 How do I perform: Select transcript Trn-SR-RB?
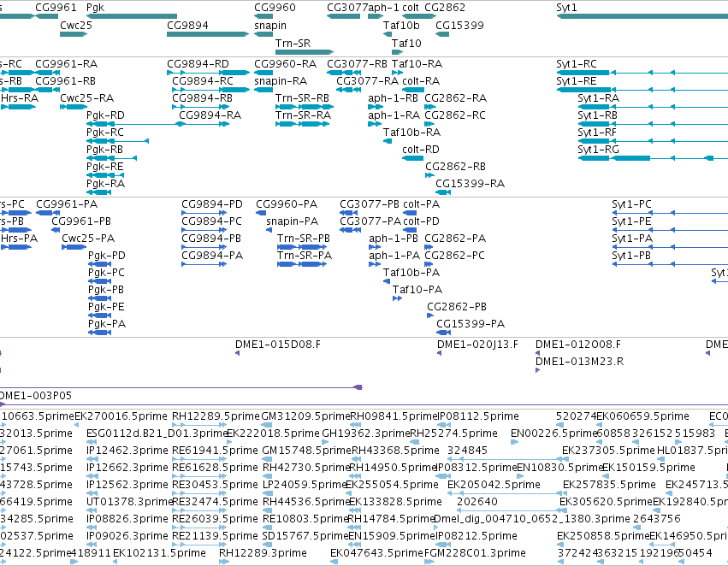pyautogui.click(x=302, y=98)
